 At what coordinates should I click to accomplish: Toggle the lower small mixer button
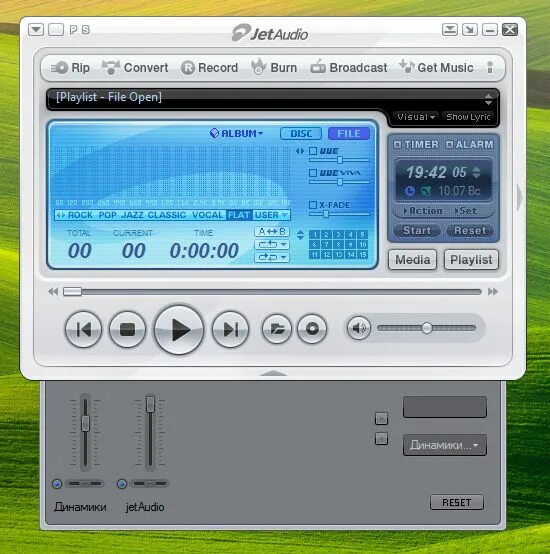[382, 439]
